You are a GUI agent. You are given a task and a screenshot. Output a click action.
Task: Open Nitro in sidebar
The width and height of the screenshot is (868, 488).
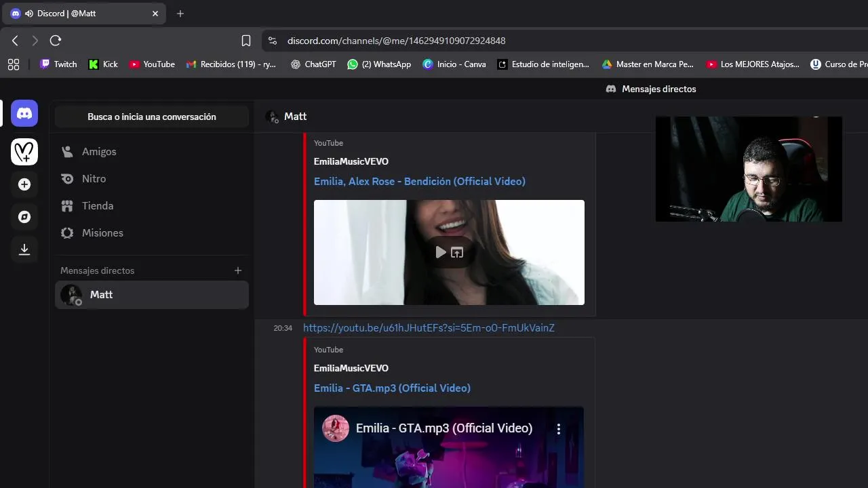[x=152, y=179]
